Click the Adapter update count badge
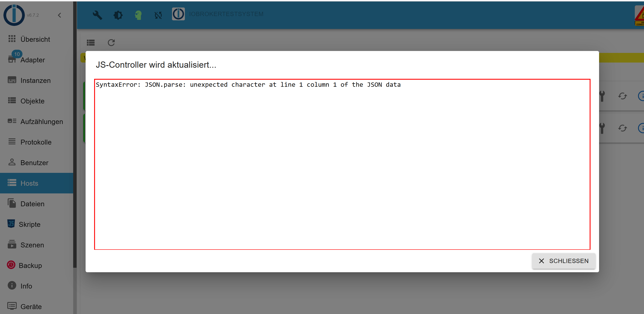 click(x=17, y=54)
